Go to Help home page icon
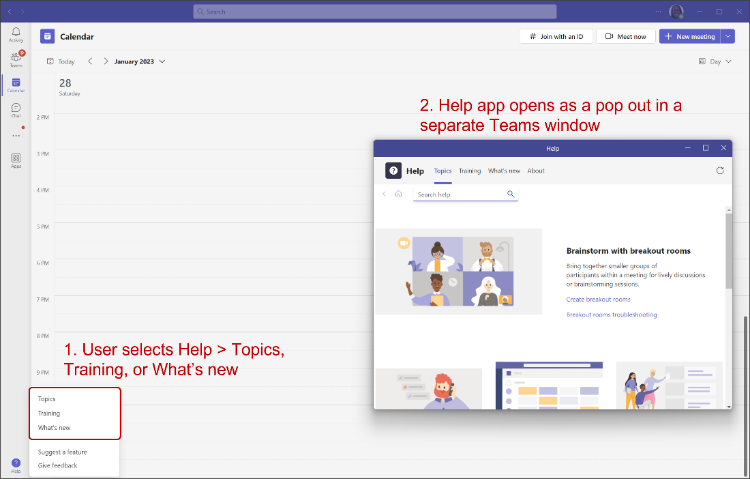This screenshot has width=750, height=479. click(398, 194)
